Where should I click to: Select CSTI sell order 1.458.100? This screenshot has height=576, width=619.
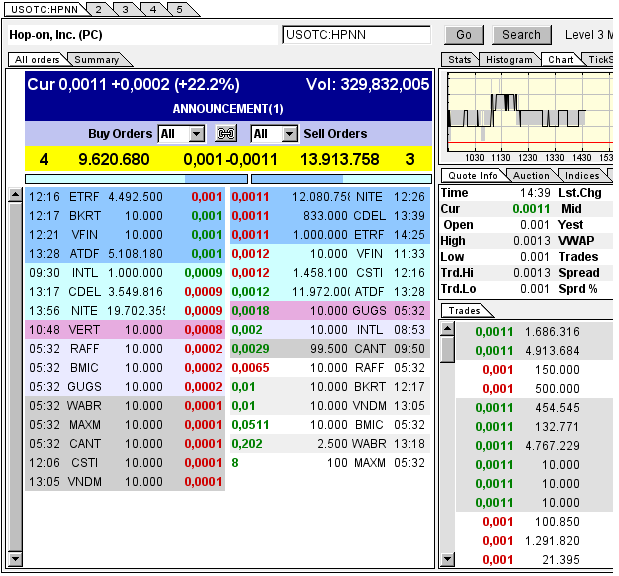coord(330,272)
